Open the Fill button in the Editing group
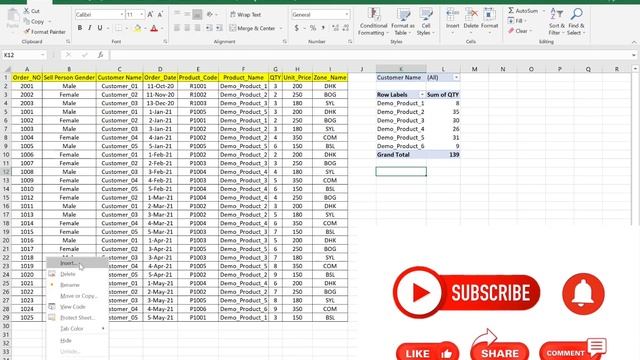Image resolution: width=640 pixels, height=360 pixels. point(516,21)
